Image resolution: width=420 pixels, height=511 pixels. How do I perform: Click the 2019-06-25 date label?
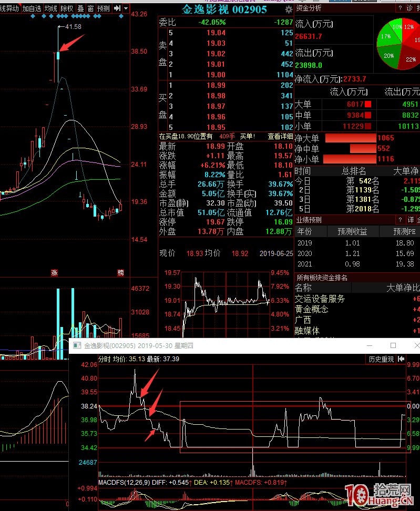point(276,253)
